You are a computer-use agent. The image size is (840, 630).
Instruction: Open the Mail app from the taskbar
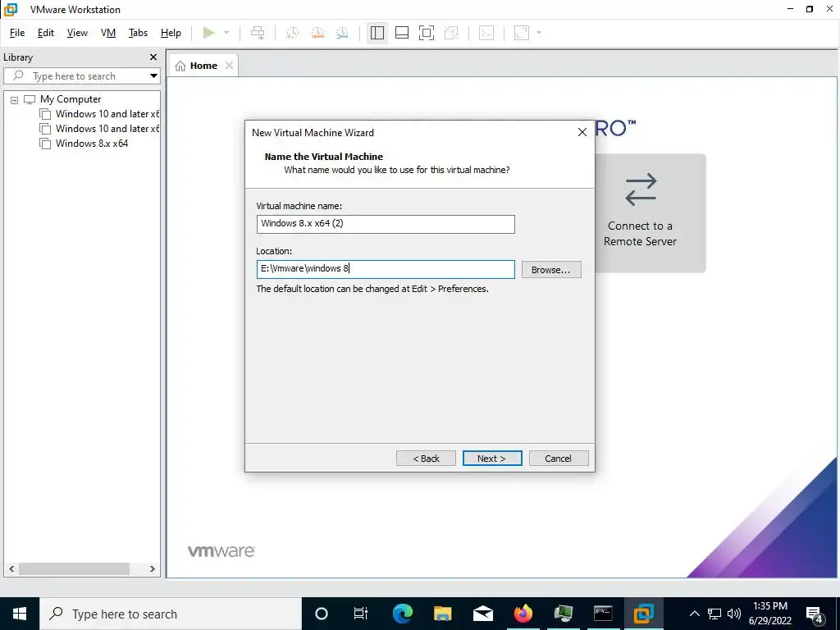[x=482, y=614]
